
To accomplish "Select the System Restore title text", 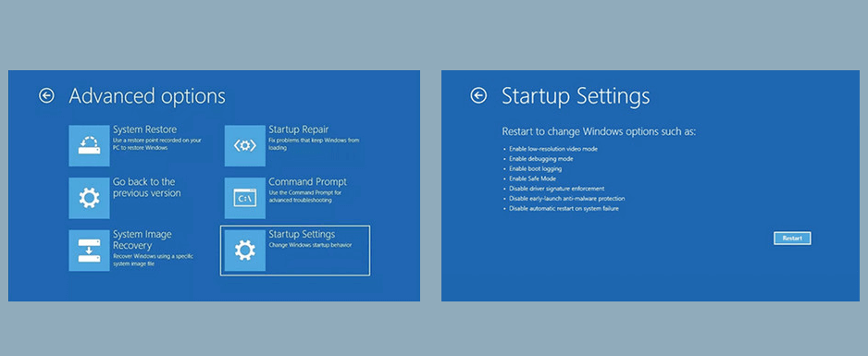I will coord(145,129).
